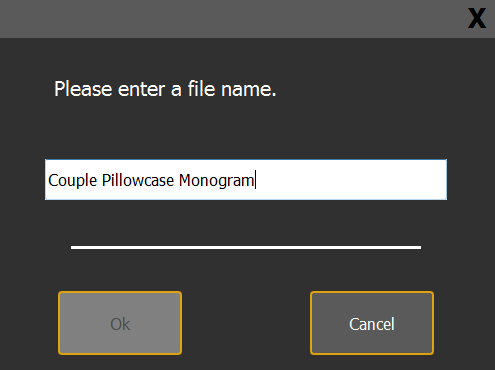Viewport: 495px width, 370px height.
Task: Click the word "Please" in the prompt
Action: pos(83,89)
